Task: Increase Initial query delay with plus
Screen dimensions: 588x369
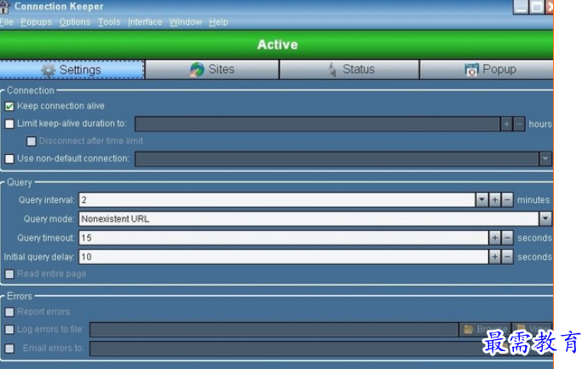Action: (495, 257)
